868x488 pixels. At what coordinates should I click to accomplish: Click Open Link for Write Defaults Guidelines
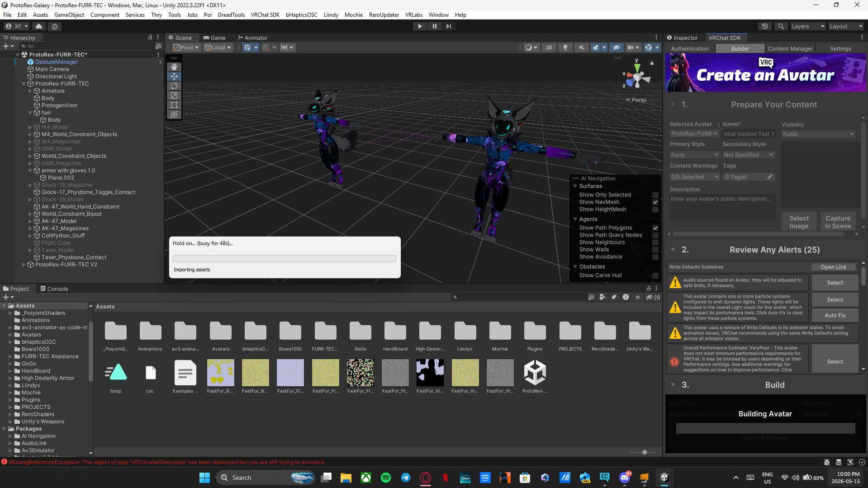click(833, 267)
